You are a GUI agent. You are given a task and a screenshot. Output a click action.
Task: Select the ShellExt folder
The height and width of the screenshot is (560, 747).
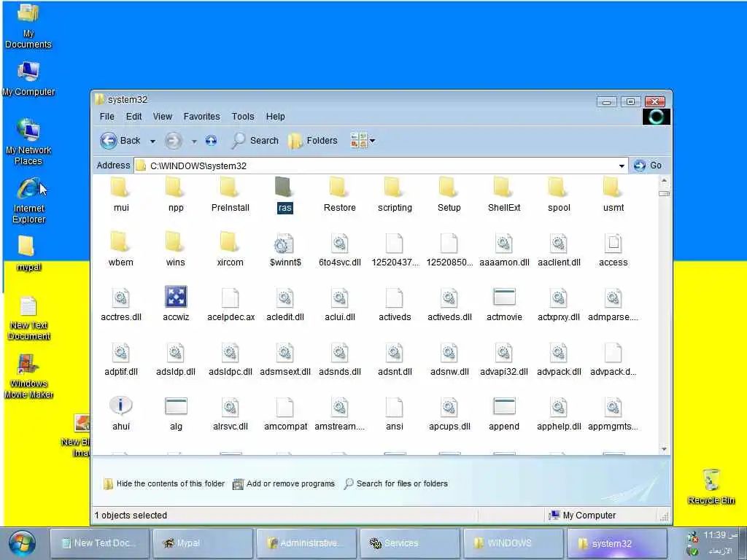[x=504, y=195]
